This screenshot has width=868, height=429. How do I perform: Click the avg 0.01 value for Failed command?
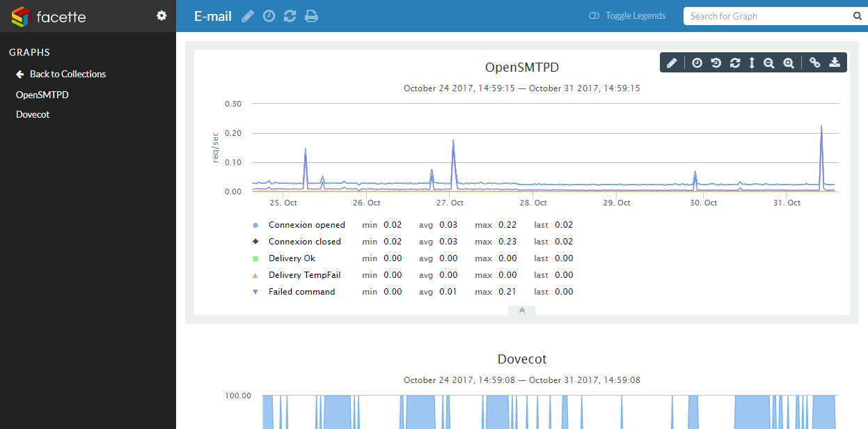(448, 292)
